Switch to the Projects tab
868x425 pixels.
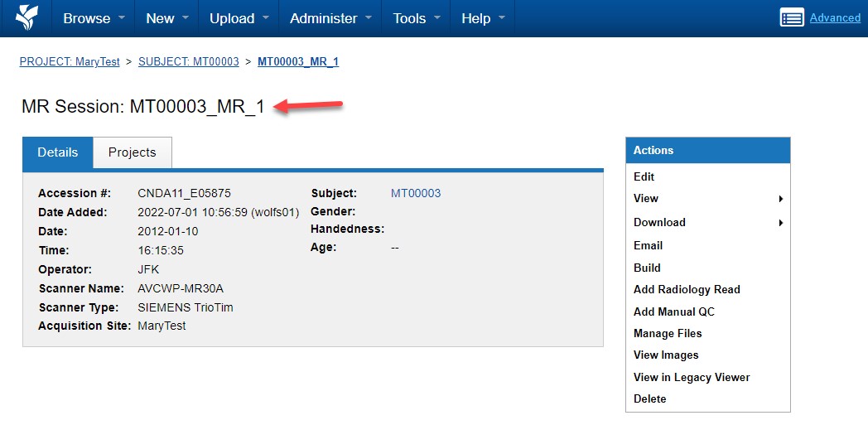click(x=133, y=152)
